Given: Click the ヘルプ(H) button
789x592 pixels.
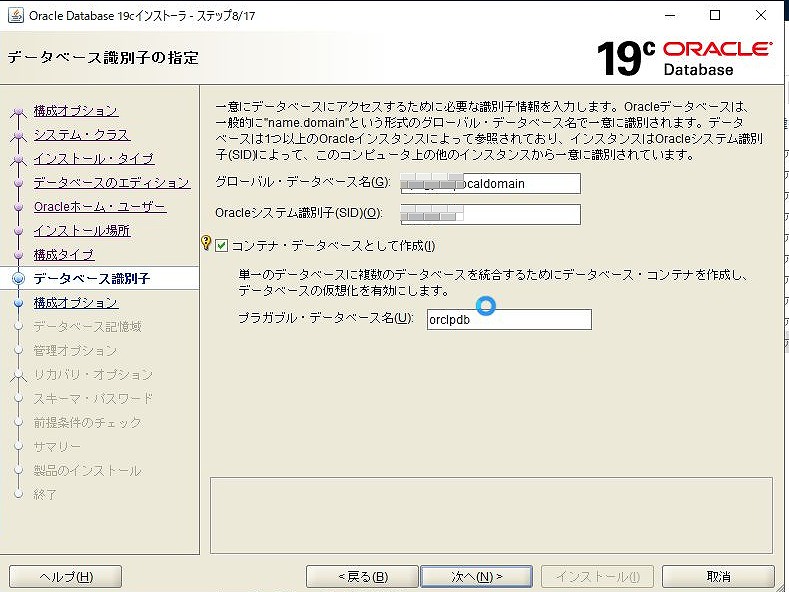Looking at the screenshot, I should tap(65, 576).
